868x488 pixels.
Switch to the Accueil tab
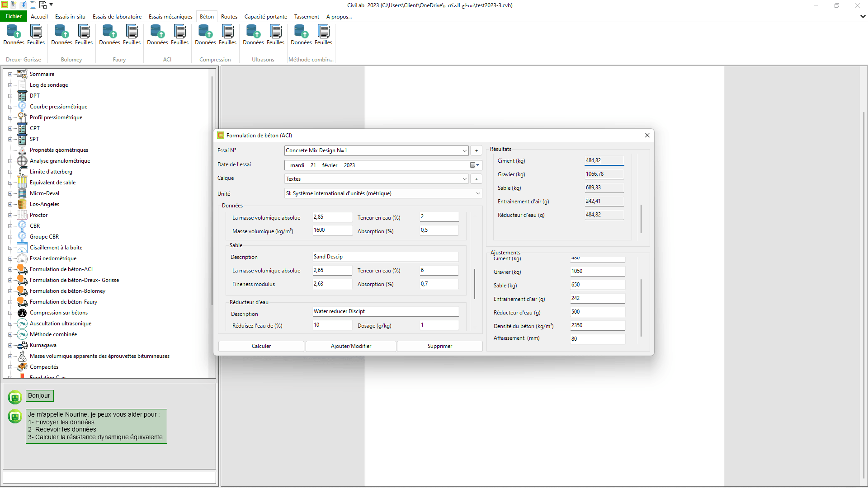(39, 17)
